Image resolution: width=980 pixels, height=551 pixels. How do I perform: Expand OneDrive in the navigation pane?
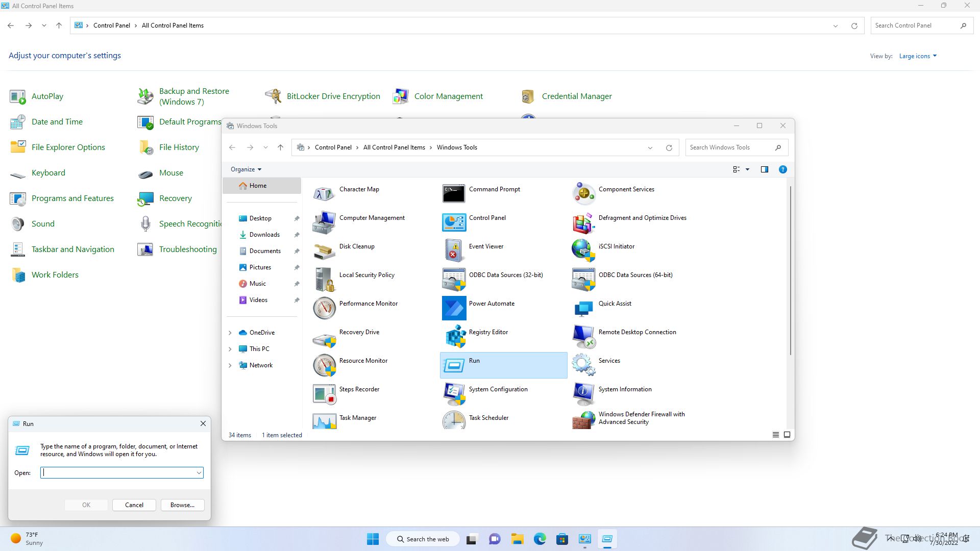pyautogui.click(x=230, y=333)
